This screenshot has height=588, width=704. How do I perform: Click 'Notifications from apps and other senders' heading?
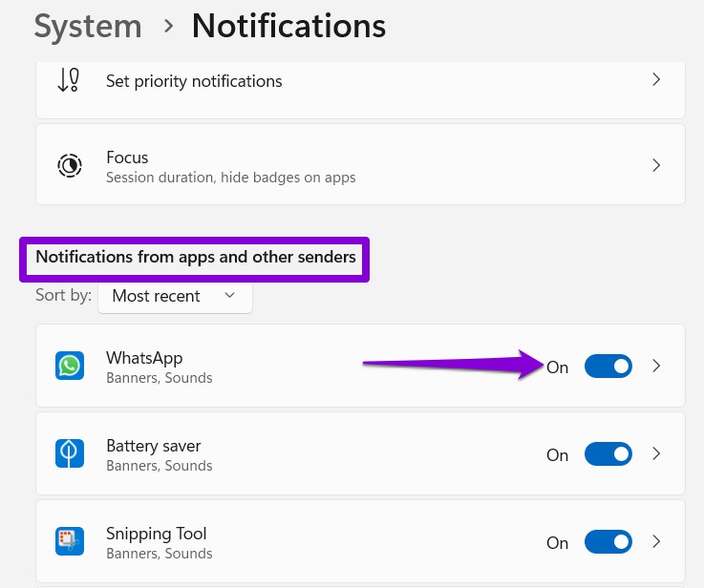196,257
